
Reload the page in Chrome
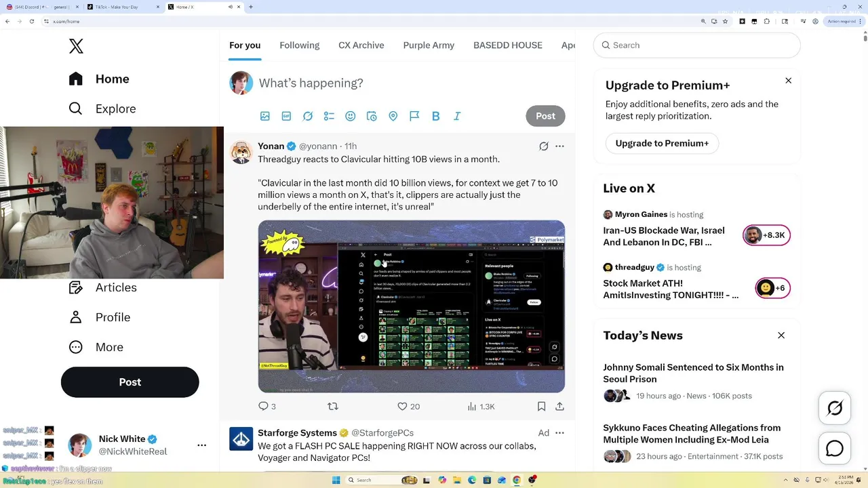click(32, 21)
